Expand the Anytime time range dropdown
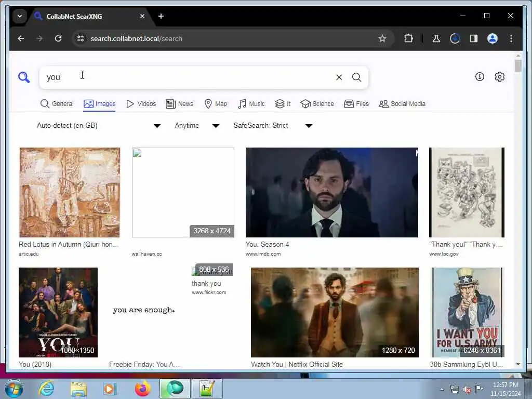The width and height of the screenshot is (532, 399). (197, 126)
